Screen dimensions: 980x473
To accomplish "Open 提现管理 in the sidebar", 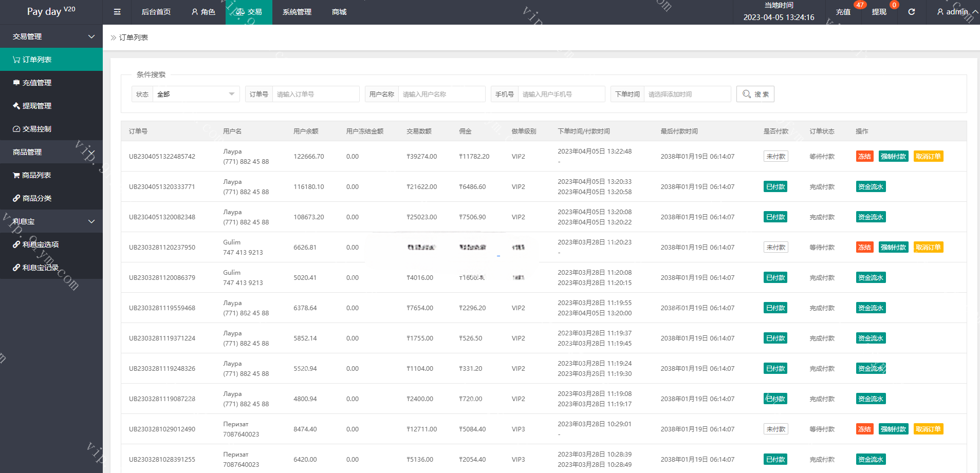I will coord(36,106).
